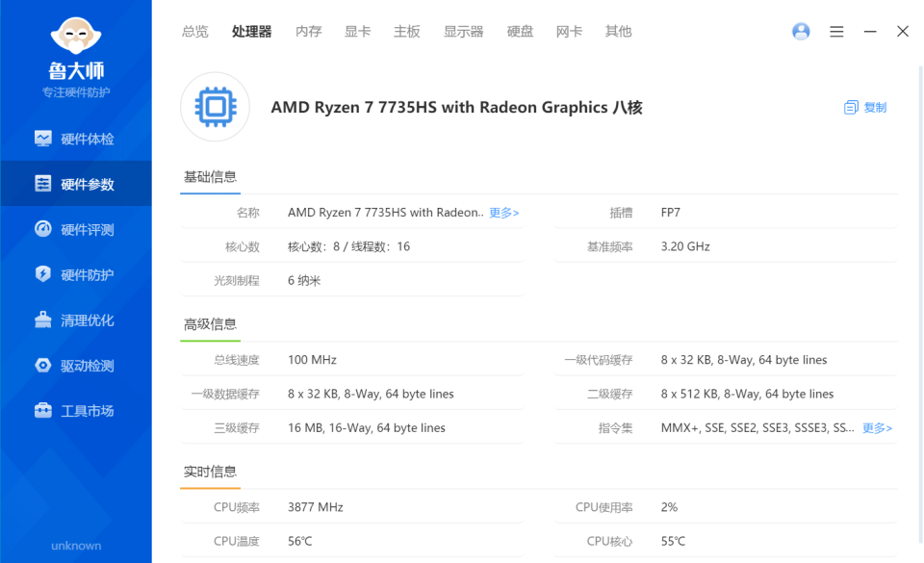924x563 pixels.
Task: Minimize the 鲁大师 window
Action: (x=870, y=31)
